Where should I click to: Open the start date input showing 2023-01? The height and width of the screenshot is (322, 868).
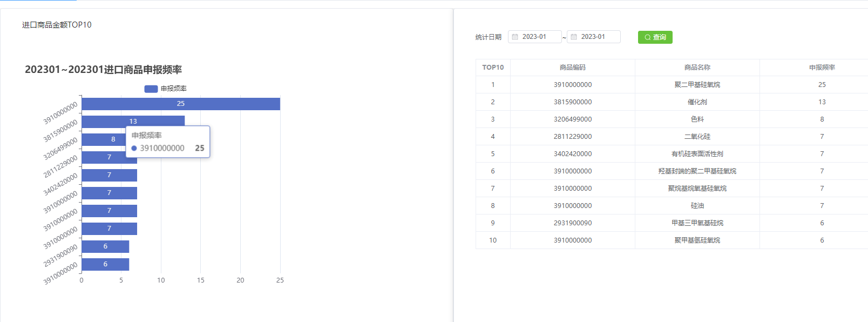coord(534,37)
